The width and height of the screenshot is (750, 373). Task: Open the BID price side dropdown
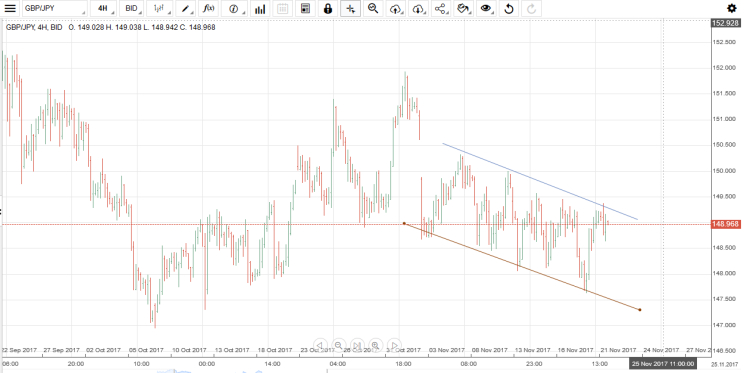pos(132,9)
